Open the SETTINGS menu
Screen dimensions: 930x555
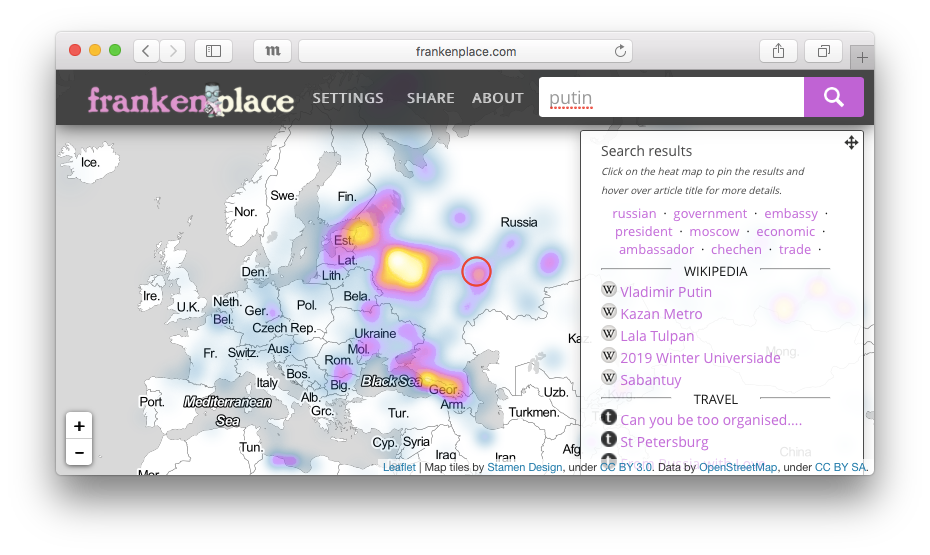[348, 98]
